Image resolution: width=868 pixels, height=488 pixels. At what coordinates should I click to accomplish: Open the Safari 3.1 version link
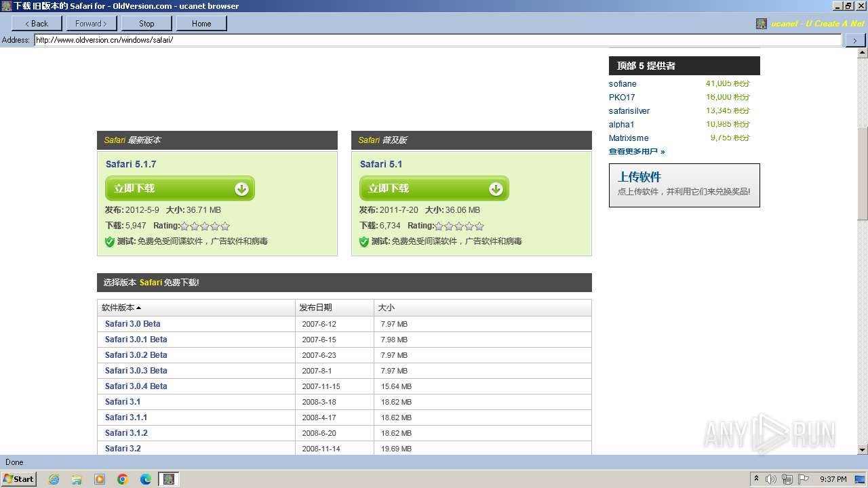click(123, 402)
